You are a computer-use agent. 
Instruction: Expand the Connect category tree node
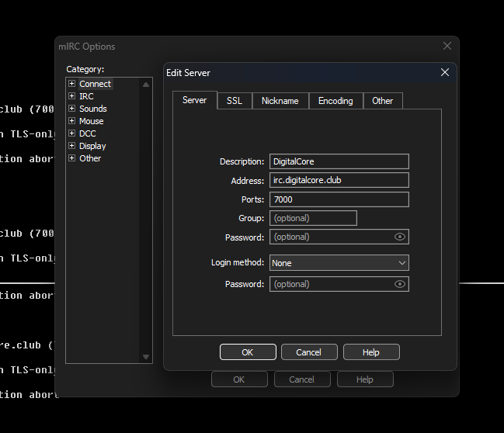point(72,84)
